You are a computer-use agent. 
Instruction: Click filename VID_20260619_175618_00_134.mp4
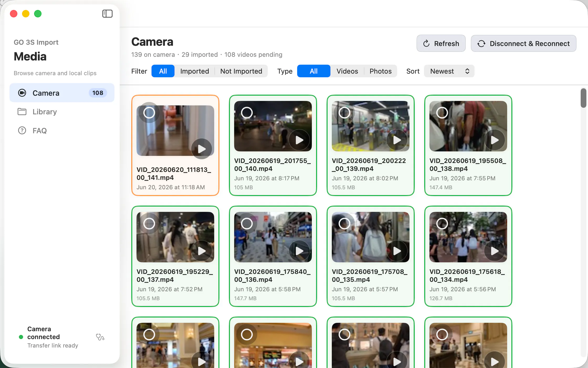click(467, 275)
